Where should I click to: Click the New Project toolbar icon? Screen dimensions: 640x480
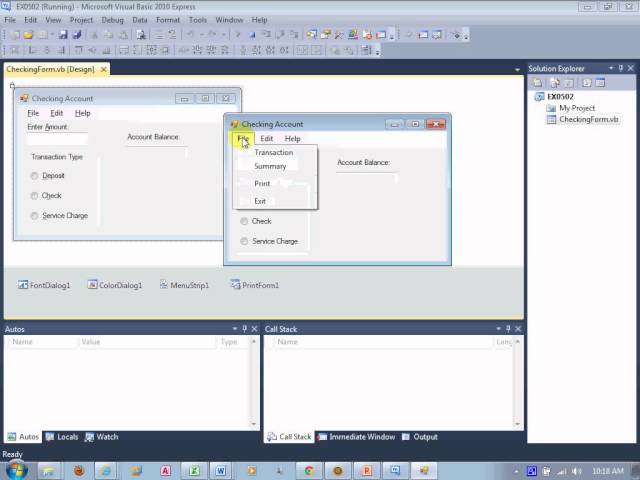[15, 35]
